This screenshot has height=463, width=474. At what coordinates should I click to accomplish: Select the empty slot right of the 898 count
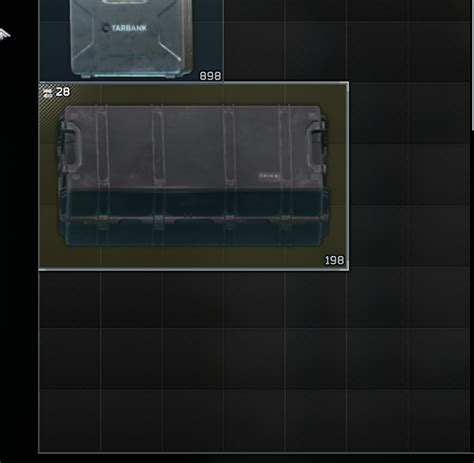click(x=254, y=52)
